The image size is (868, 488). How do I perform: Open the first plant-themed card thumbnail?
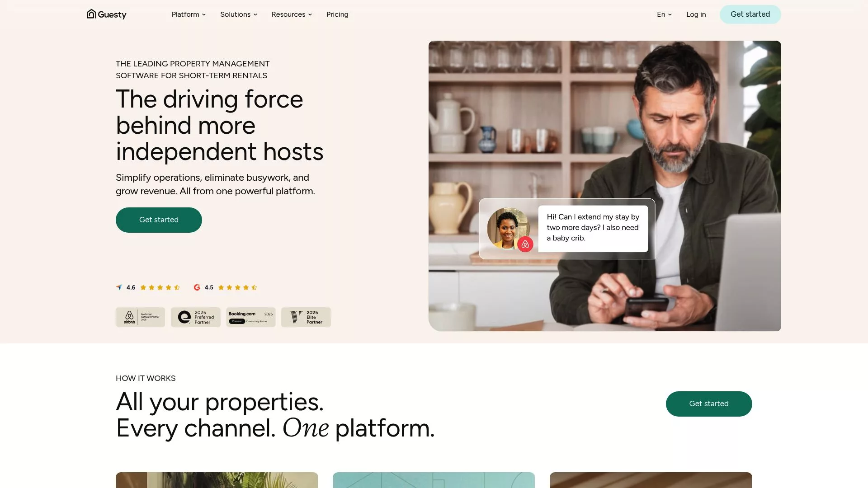click(x=217, y=480)
